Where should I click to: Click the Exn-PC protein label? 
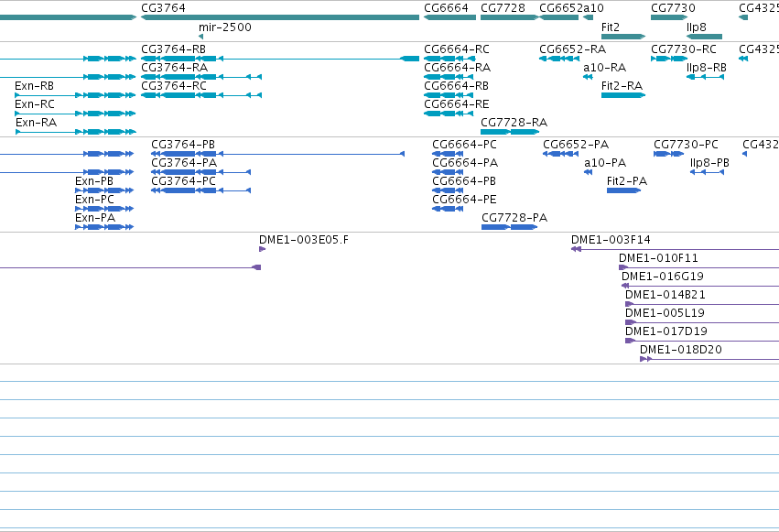[95, 200]
